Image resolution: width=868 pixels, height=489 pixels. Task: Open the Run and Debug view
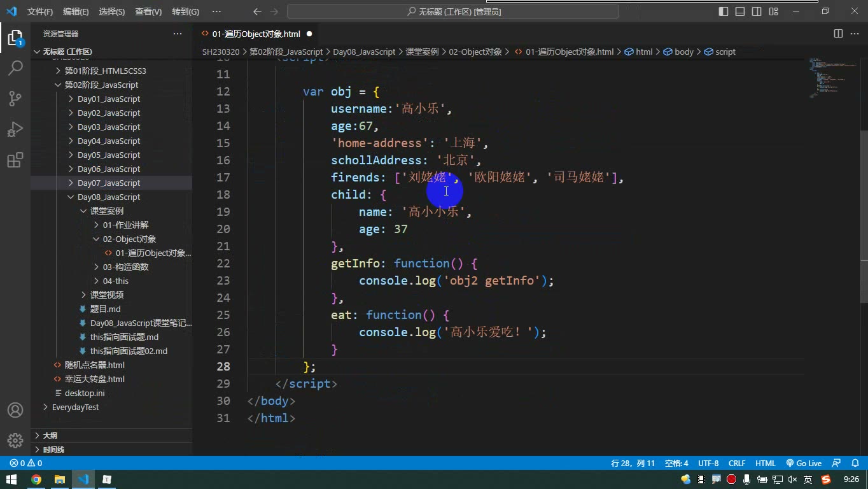coord(15,129)
